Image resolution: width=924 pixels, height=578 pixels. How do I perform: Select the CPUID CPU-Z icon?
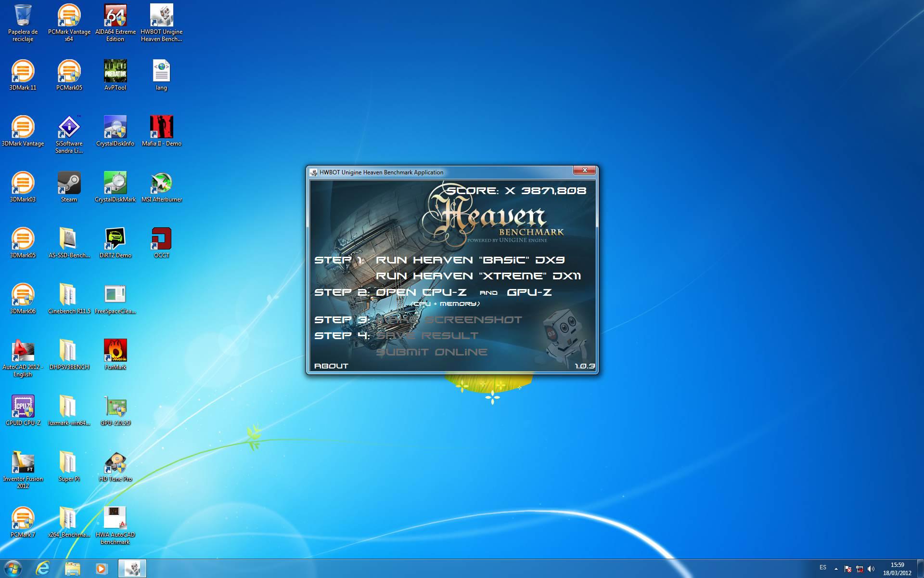pyautogui.click(x=23, y=410)
